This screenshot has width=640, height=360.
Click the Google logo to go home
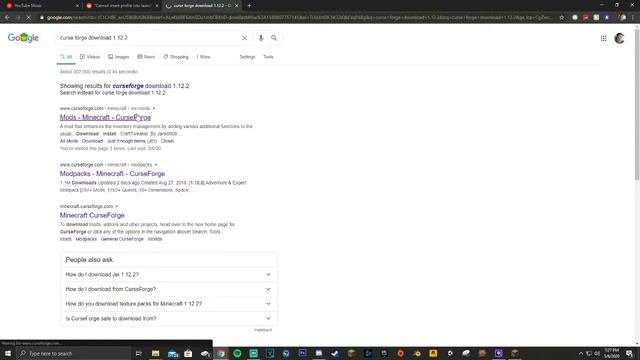(23, 38)
